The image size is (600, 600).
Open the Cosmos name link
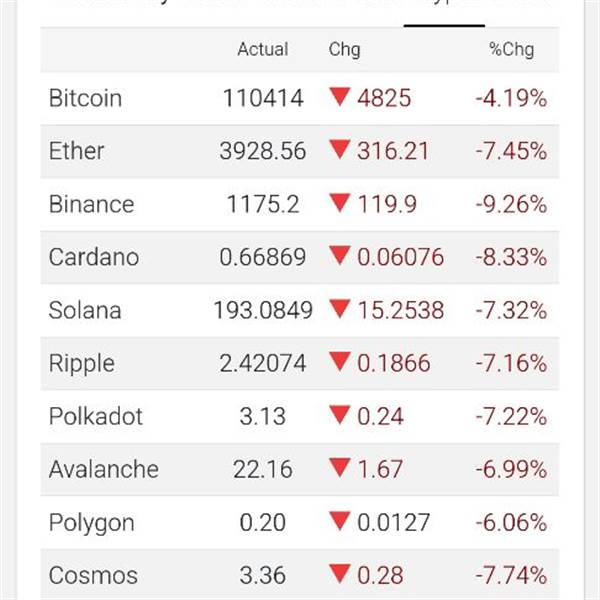point(93,575)
